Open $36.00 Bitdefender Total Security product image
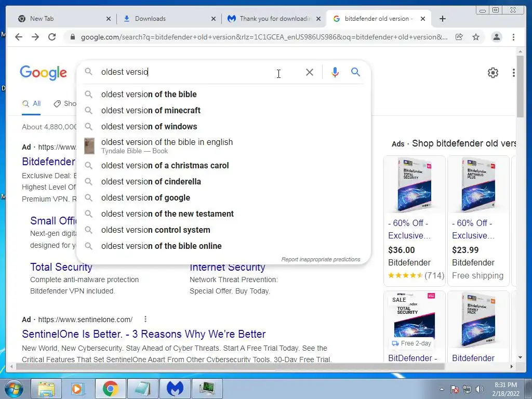The height and width of the screenshot is (399, 532). tap(414, 185)
